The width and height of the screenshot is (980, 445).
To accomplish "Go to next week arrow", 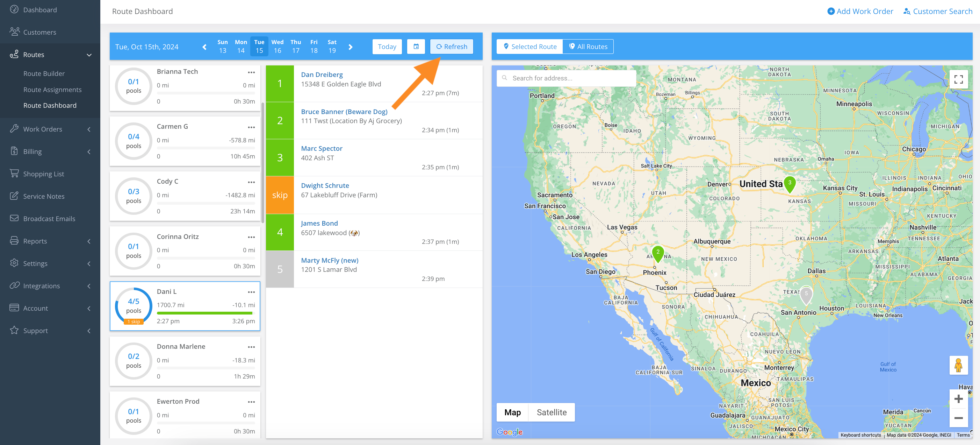I will (351, 47).
